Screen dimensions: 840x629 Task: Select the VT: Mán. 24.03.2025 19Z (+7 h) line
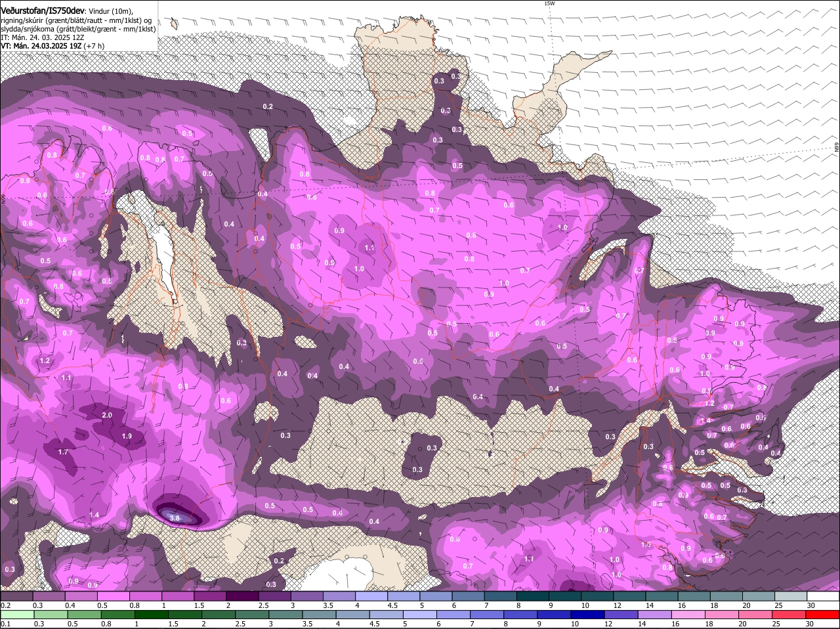click(52, 46)
